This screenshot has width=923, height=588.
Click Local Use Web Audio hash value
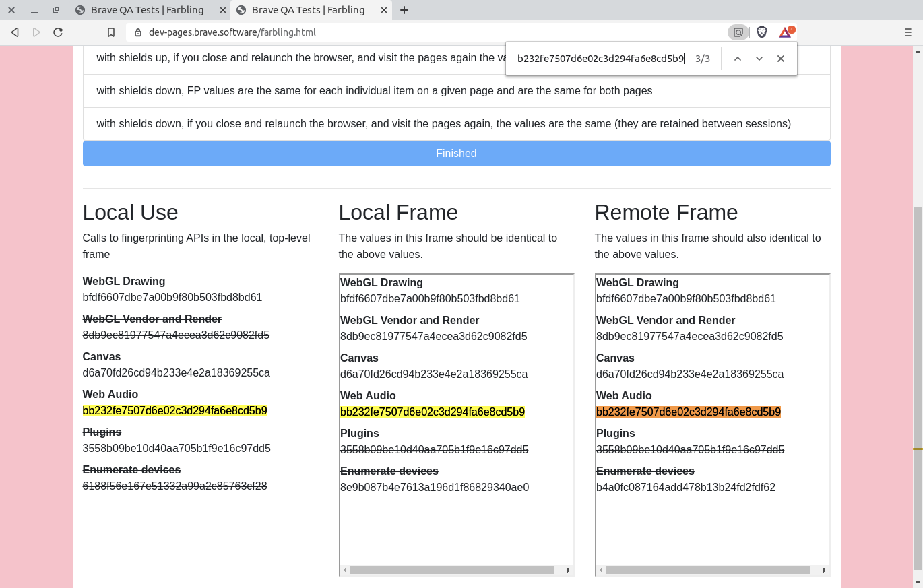175,411
